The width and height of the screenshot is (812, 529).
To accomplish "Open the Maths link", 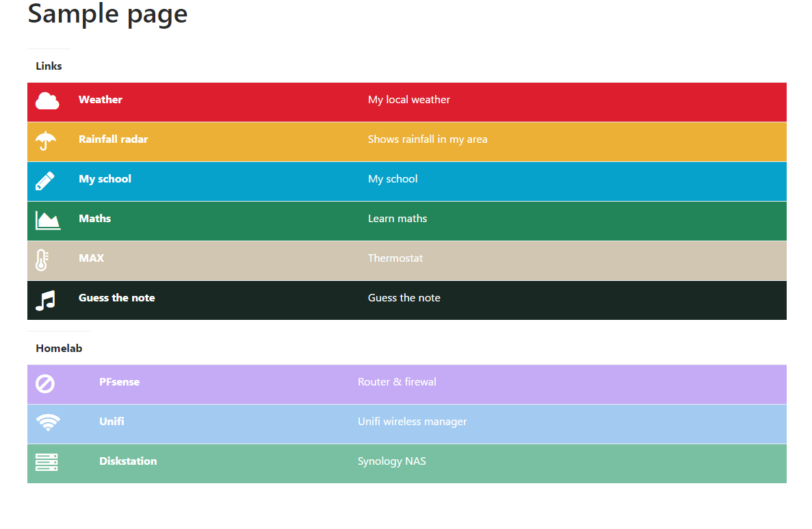I will pos(95,219).
